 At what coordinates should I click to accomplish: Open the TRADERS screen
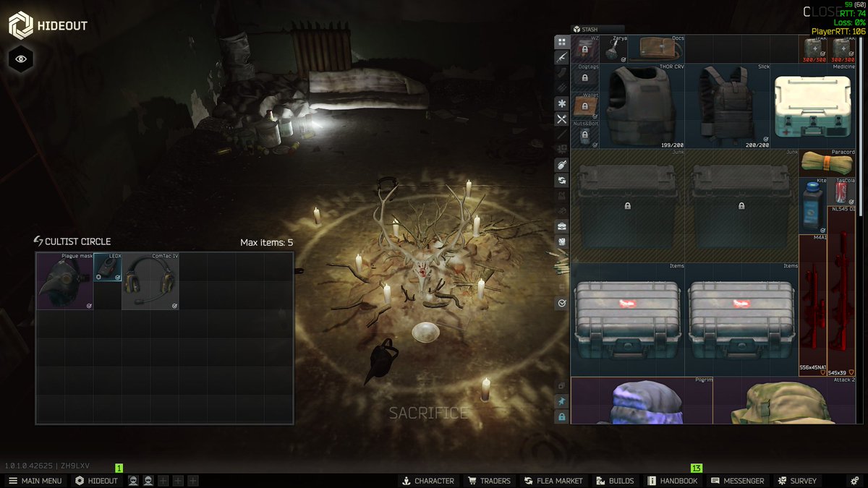click(x=489, y=481)
